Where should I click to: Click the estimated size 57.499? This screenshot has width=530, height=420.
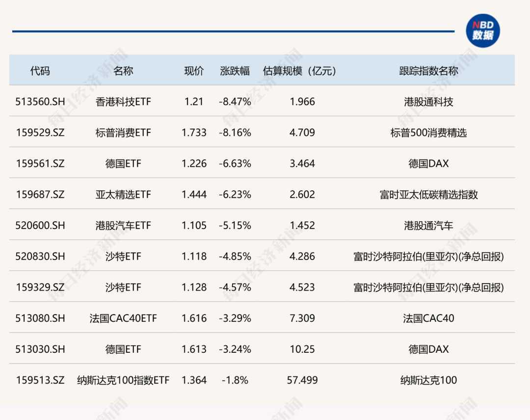pyautogui.click(x=302, y=380)
